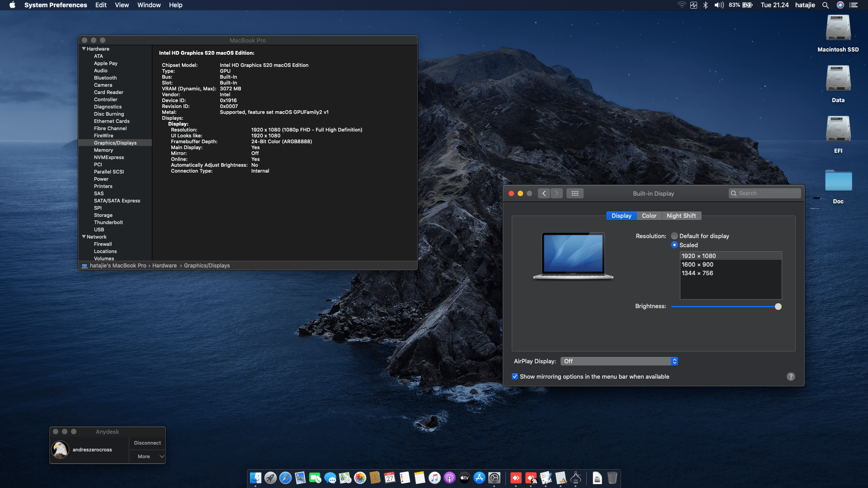The height and width of the screenshot is (488, 868).
Task: Click the AnyDesk Disconnect button
Action: click(x=147, y=443)
